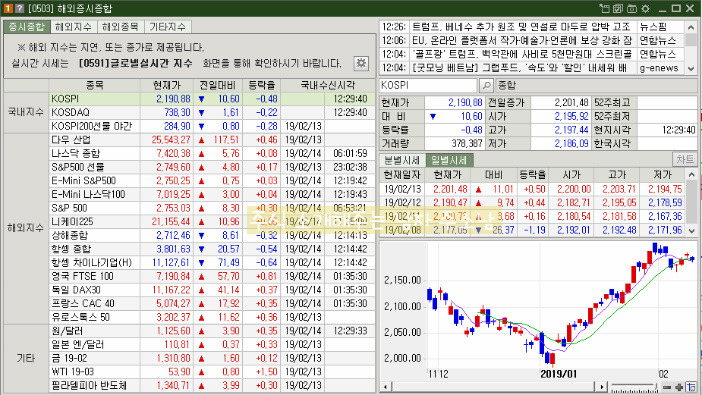Open 12:06 EU 온라인 플랫폼 news headline
The width and height of the screenshot is (702, 395).
[x=521, y=41]
